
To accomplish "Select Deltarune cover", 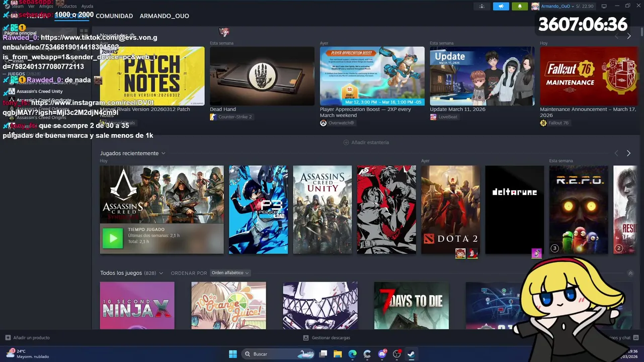I will 514,210.
